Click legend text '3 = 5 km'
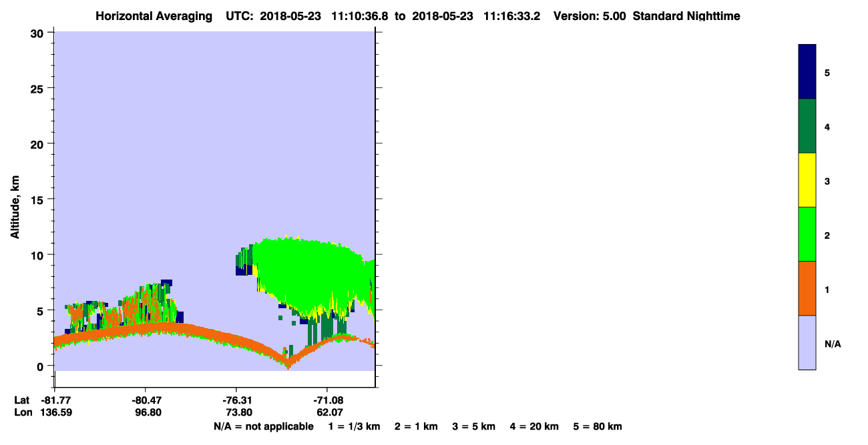Image resolution: width=868 pixels, height=445 pixels. pos(474,426)
